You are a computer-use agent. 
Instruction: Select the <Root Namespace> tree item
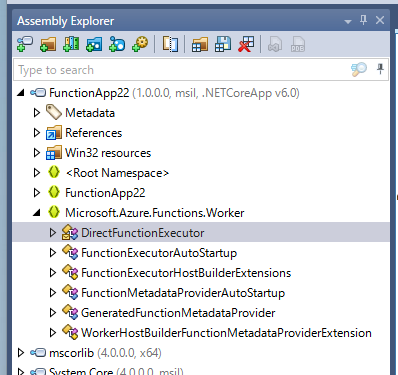(117, 173)
